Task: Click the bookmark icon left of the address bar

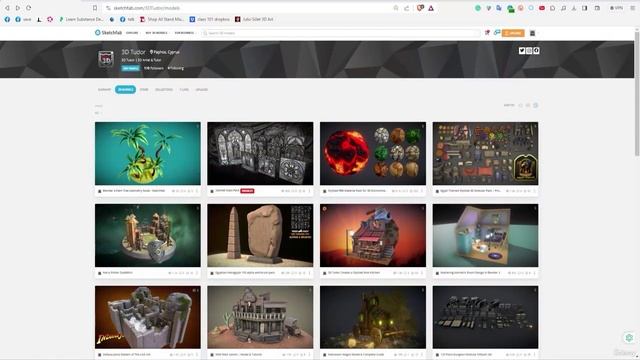Action: click(95, 8)
